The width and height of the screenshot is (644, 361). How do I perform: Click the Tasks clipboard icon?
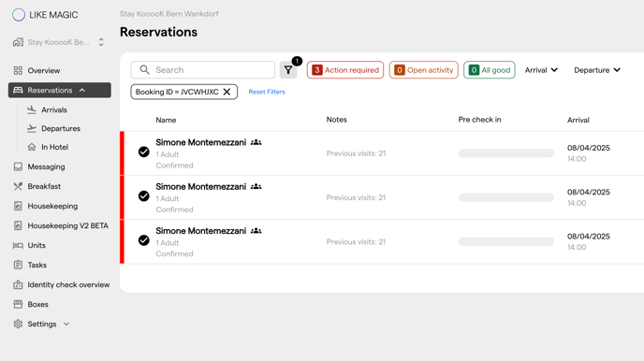tap(18, 265)
